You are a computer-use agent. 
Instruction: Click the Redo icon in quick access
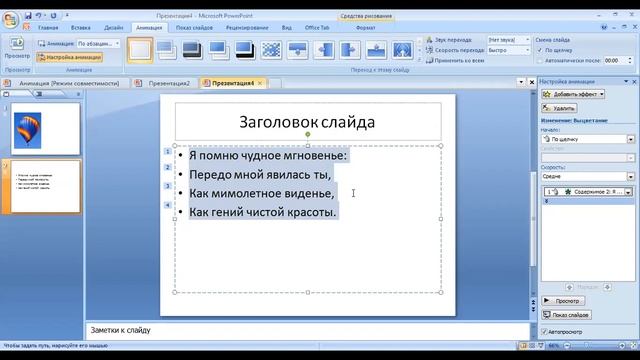click(53, 16)
